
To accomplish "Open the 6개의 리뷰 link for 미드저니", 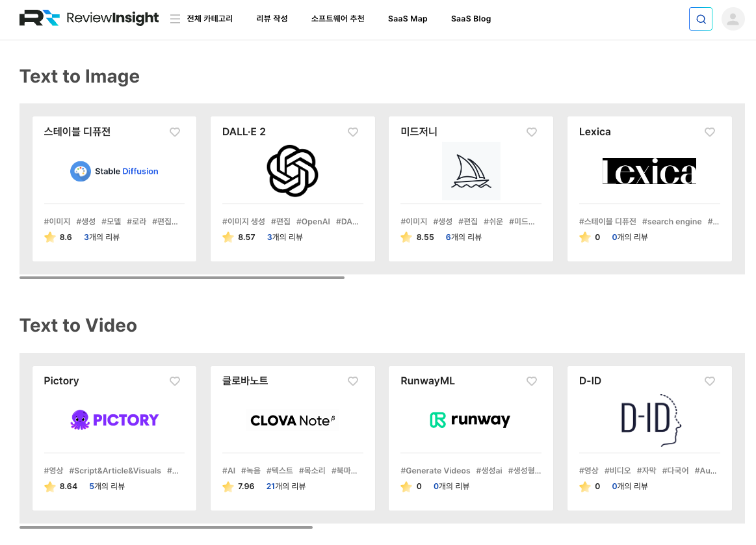I will coord(463,237).
